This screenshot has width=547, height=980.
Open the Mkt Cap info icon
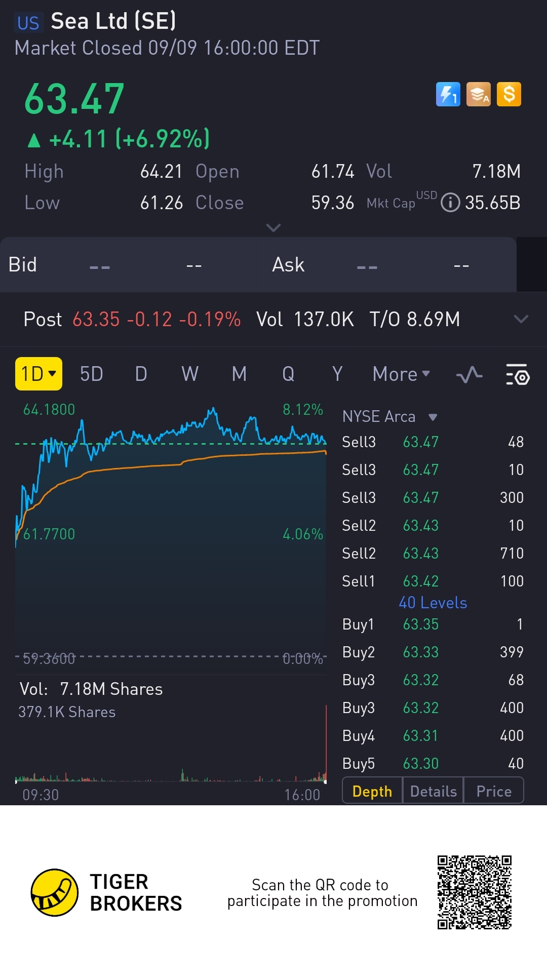click(x=450, y=203)
